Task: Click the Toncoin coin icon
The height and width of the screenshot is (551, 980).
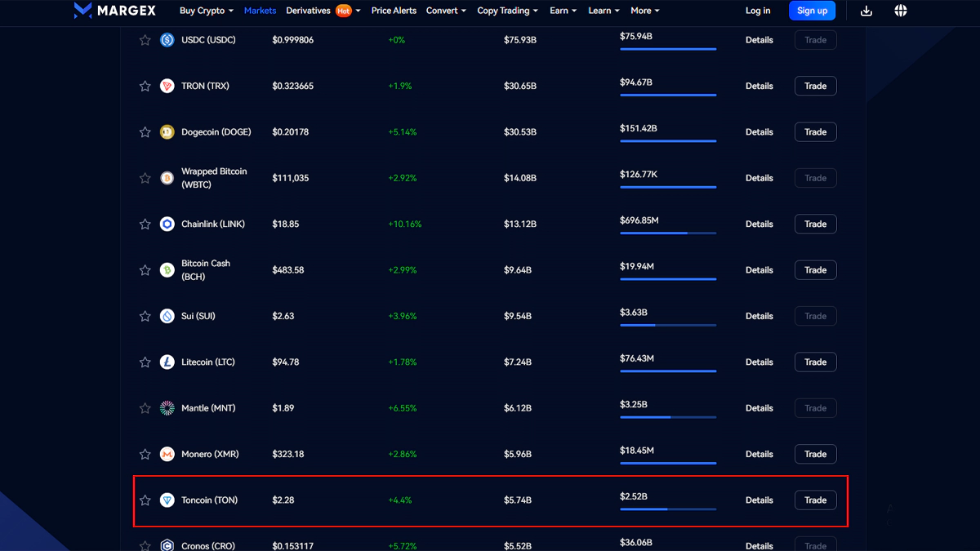Action: click(167, 500)
